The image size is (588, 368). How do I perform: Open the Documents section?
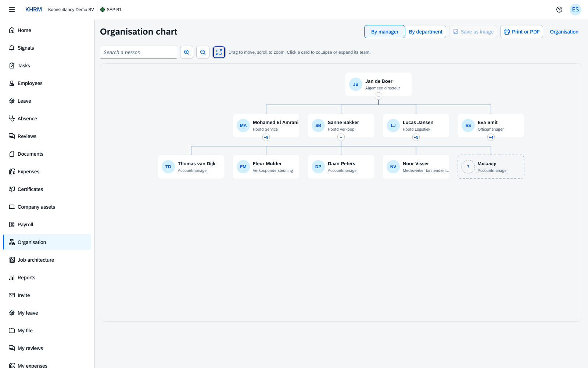click(x=47, y=154)
